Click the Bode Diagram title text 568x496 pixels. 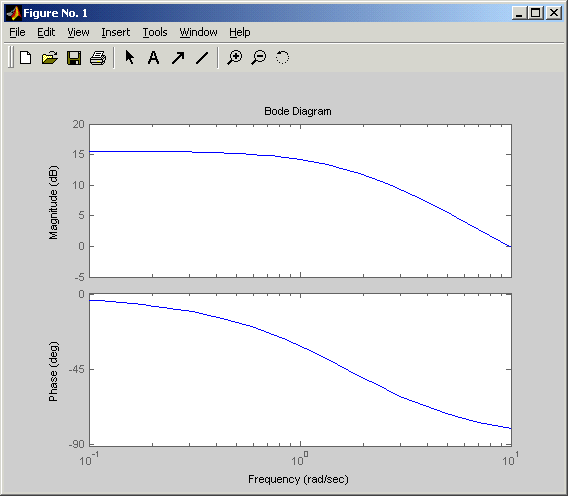(x=297, y=111)
